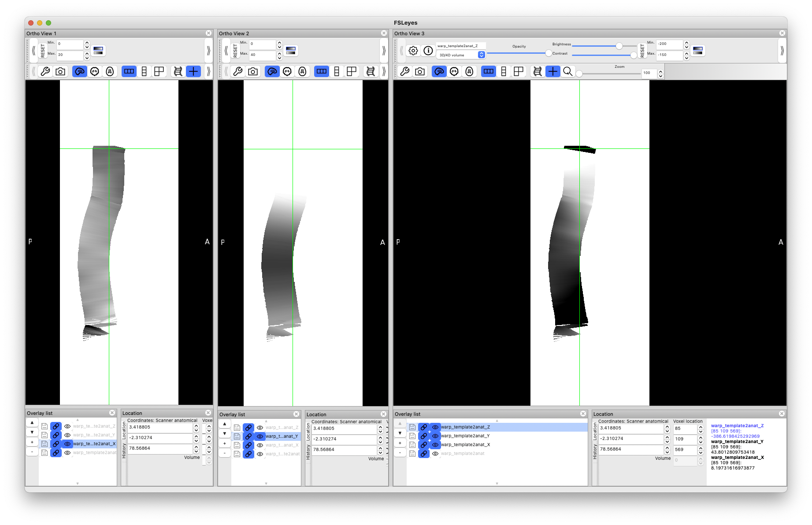Show overlay information with the info icon
Viewport: 812px width, 525px height.
pos(428,50)
